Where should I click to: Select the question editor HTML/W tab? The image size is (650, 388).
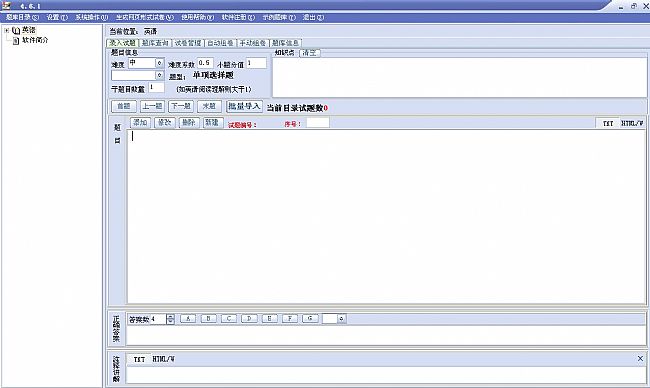pos(632,124)
